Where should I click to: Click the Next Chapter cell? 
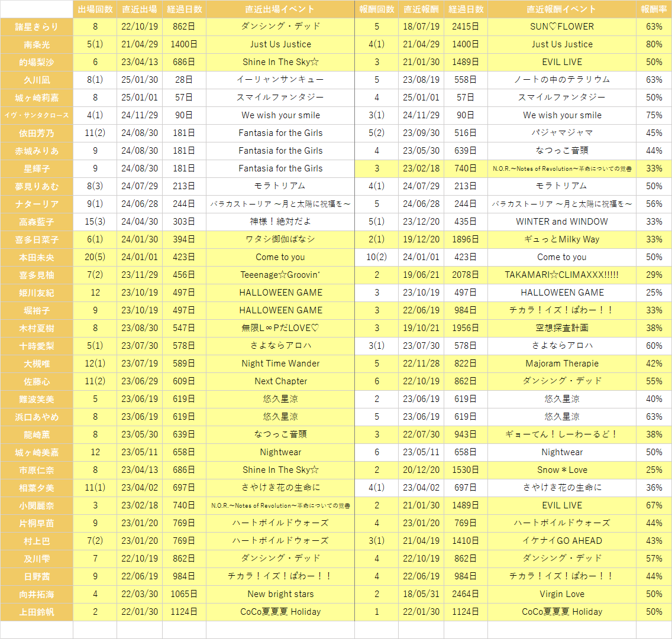pos(280,381)
